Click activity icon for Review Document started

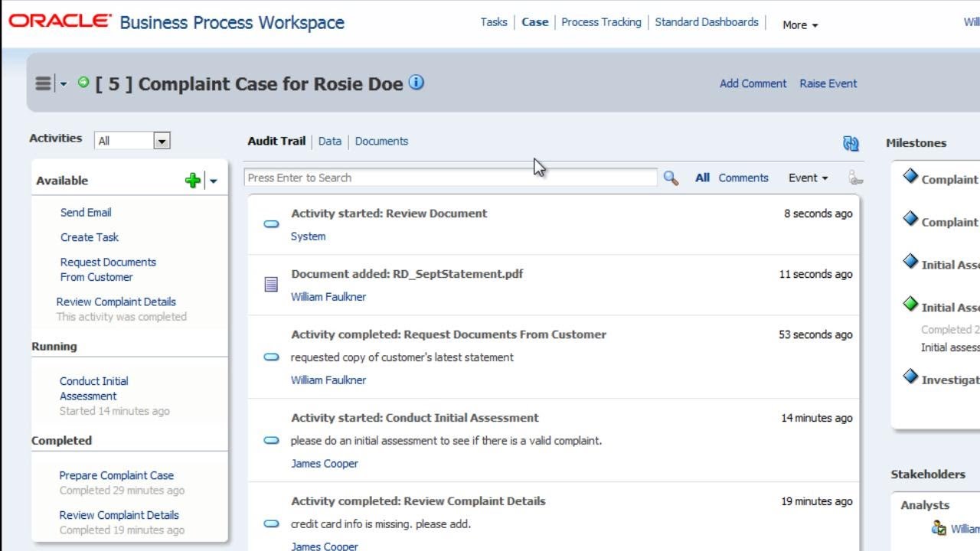[x=271, y=224]
